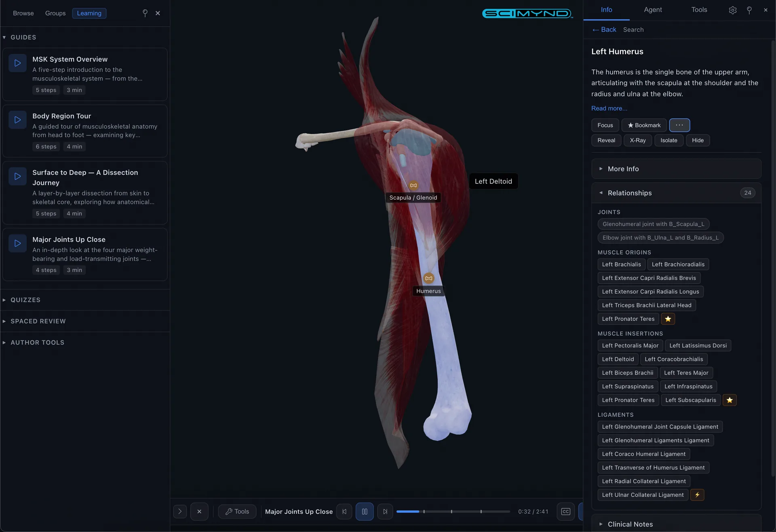The image size is (776, 532).
Task: Click lightning icon beside Ulnar Collateral Ligament
Action: point(697,495)
